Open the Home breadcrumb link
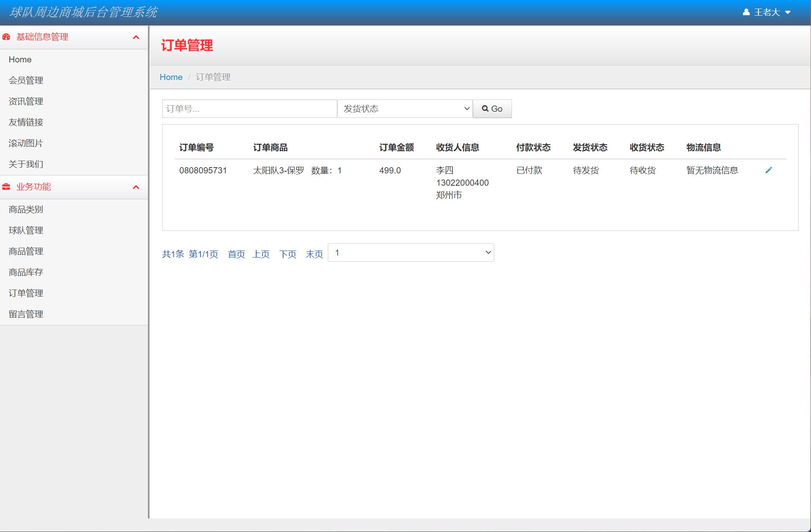 click(171, 77)
